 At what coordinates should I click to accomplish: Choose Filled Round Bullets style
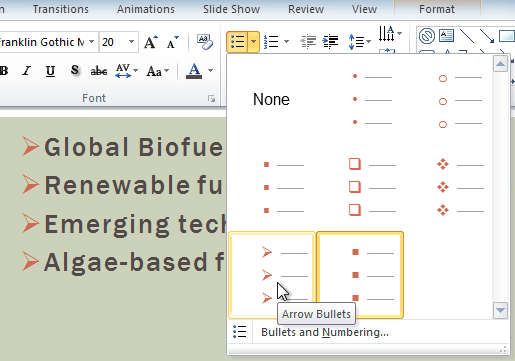point(360,99)
